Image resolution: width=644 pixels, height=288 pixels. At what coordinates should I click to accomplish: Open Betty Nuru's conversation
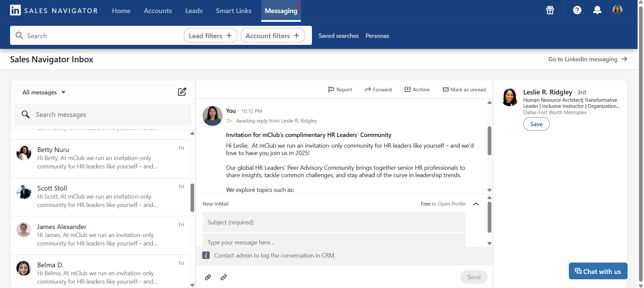tap(100, 159)
